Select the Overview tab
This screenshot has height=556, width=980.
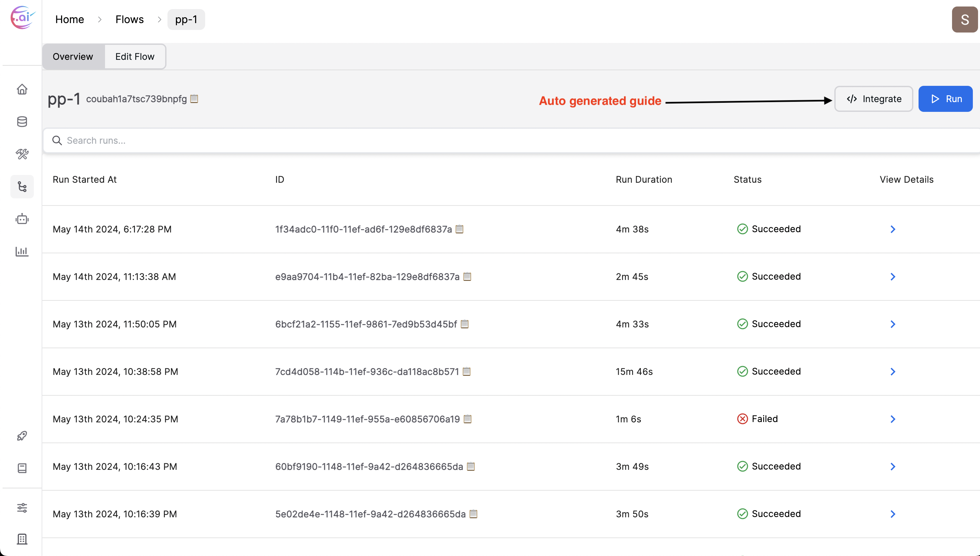coord(73,57)
